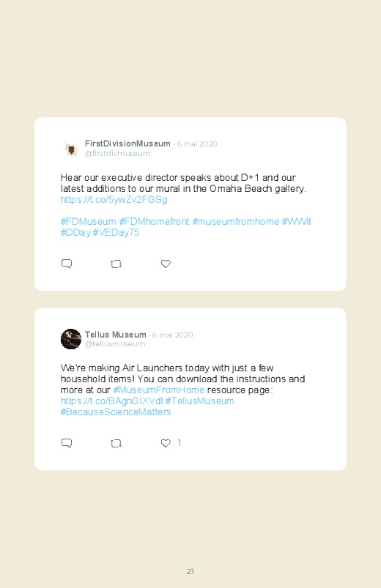
Task: Click the #FDMuseum hashtag
Action: click(88, 222)
